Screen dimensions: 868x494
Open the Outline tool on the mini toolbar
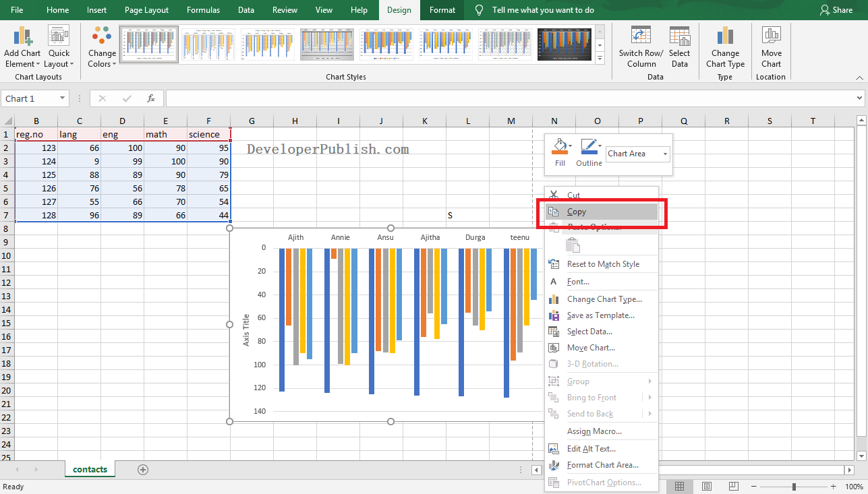[589, 148]
